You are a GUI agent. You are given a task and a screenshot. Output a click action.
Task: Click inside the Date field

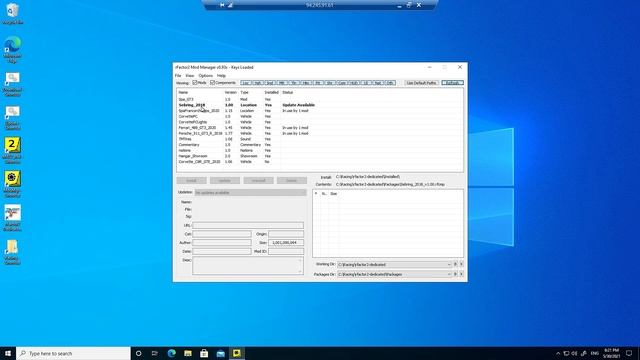[x=222, y=251]
